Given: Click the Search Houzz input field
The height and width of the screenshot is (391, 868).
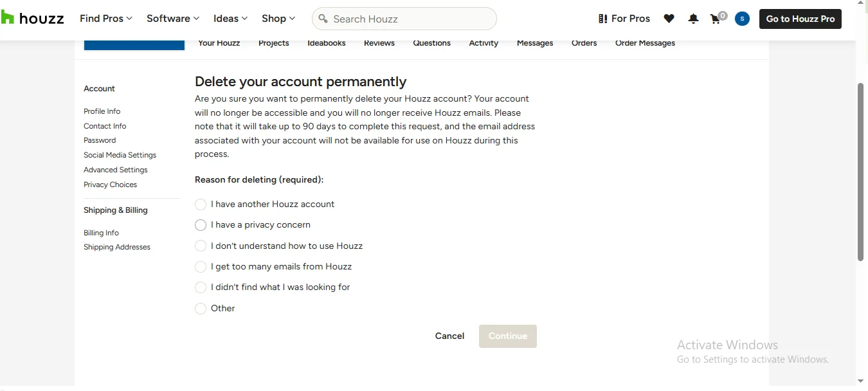Looking at the screenshot, I should [x=411, y=19].
